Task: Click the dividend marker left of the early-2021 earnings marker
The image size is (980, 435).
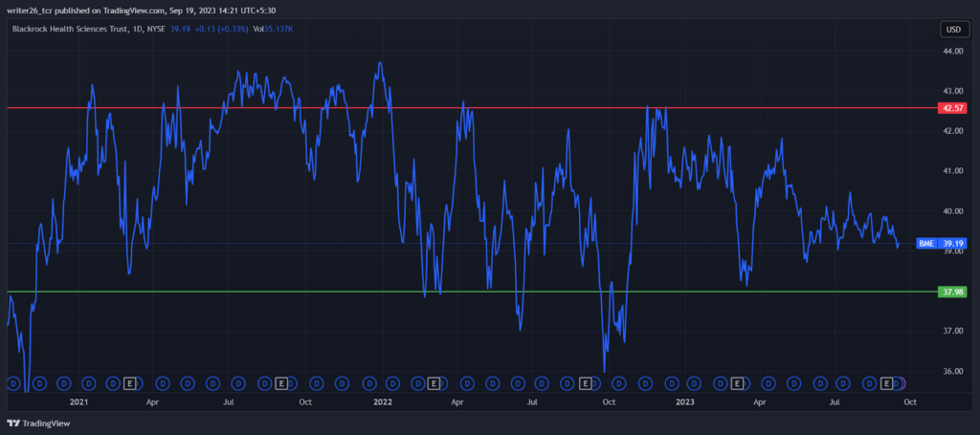Action: point(113,383)
